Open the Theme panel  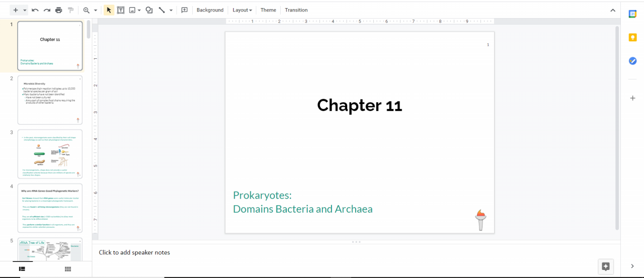[x=268, y=10]
